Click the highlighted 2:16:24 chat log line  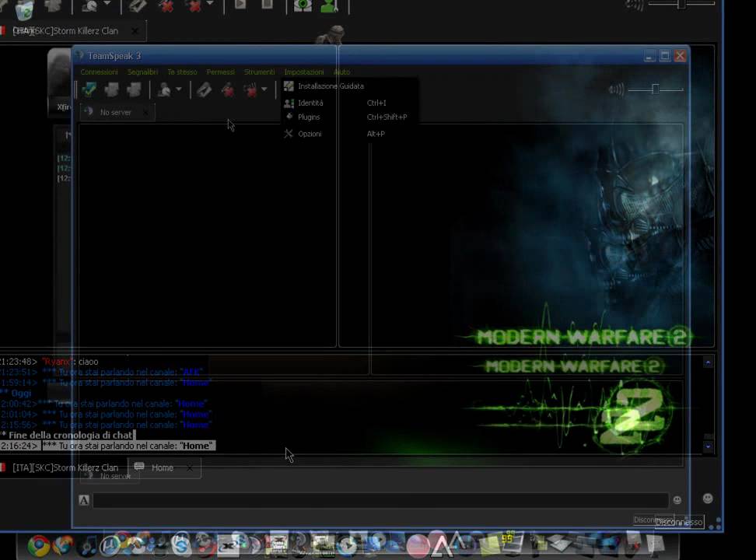tap(107, 446)
